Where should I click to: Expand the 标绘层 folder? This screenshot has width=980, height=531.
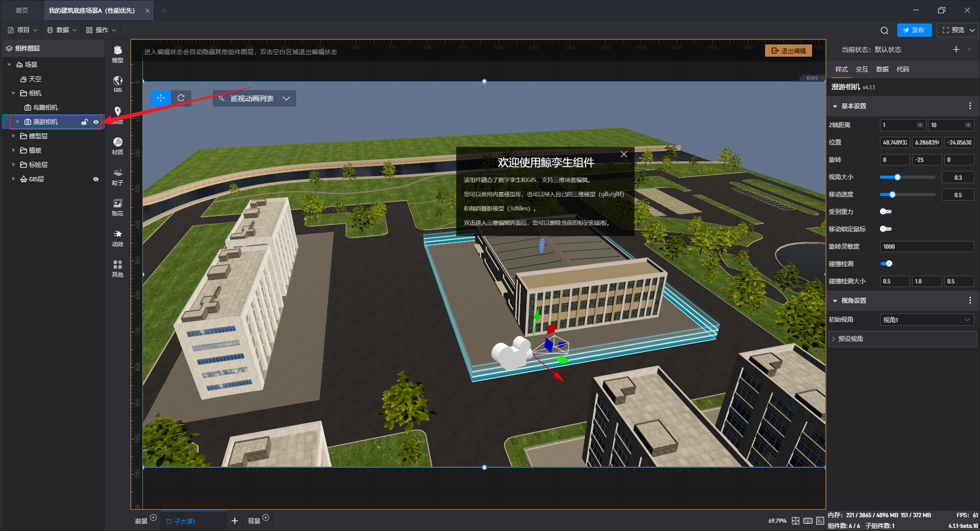(13, 165)
